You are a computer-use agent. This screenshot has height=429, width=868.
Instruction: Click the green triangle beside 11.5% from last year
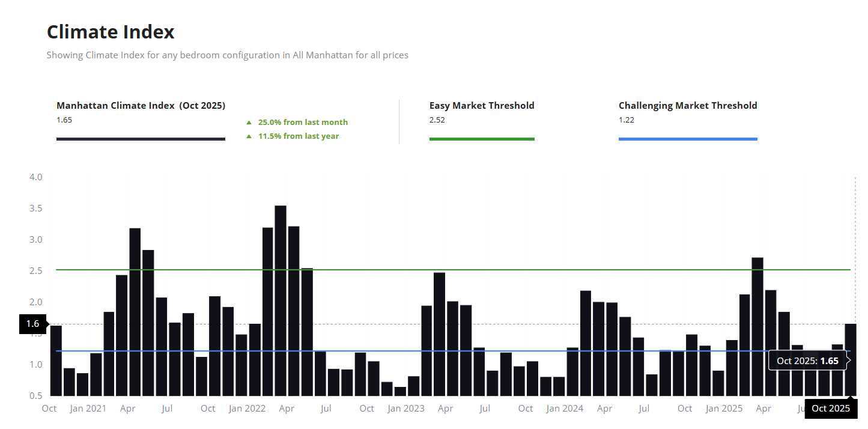(x=249, y=136)
